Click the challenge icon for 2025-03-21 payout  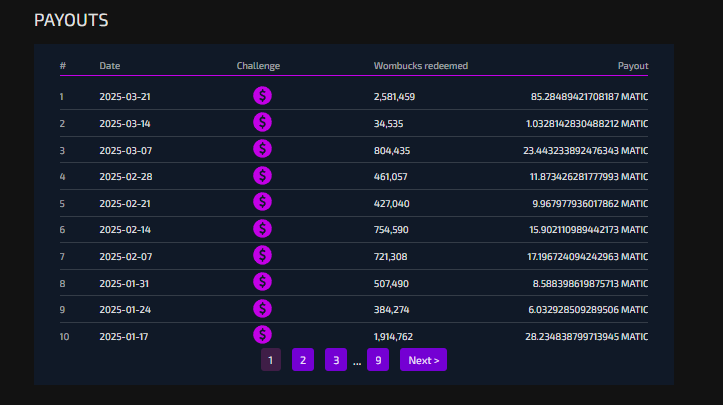pos(262,96)
